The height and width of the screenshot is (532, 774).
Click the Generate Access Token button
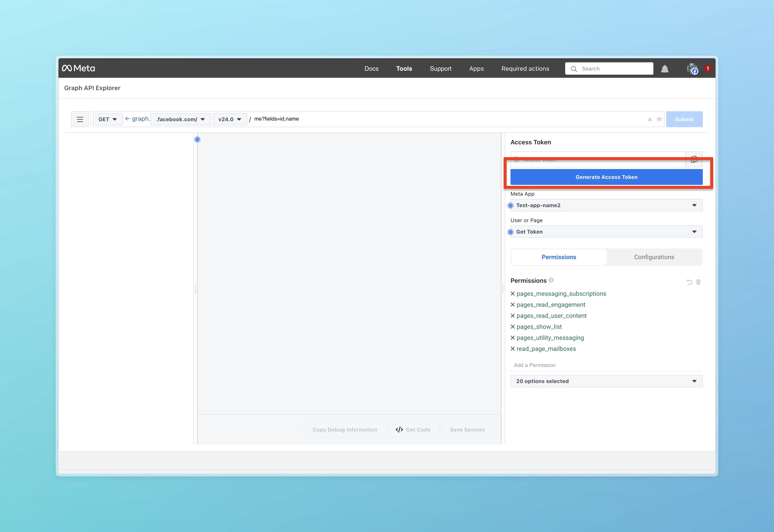point(606,177)
